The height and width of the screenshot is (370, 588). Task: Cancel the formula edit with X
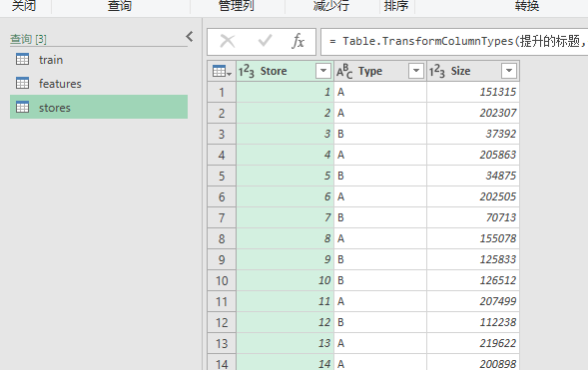pyautogui.click(x=228, y=41)
